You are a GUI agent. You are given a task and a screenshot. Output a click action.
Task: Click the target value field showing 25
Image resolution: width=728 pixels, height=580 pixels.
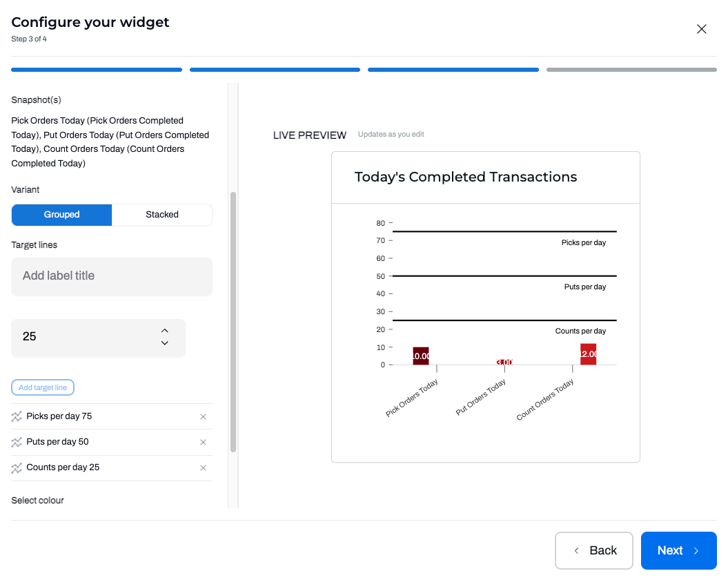[99, 338]
